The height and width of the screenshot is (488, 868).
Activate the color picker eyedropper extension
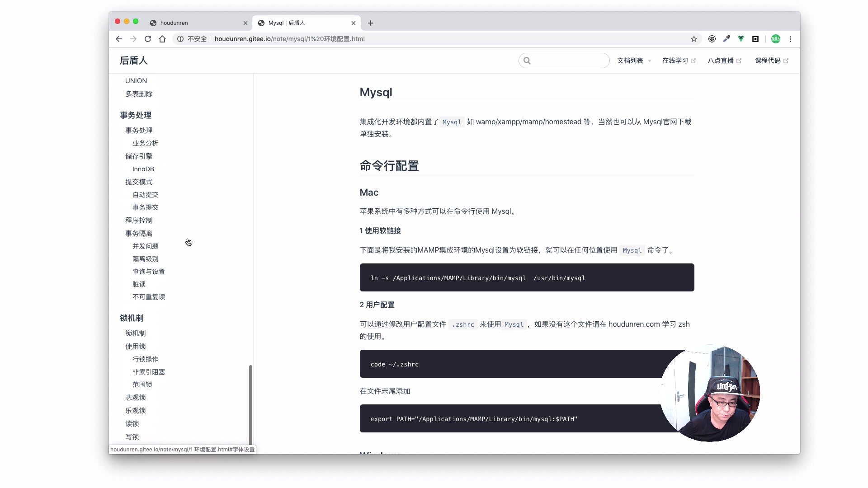coord(726,39)
